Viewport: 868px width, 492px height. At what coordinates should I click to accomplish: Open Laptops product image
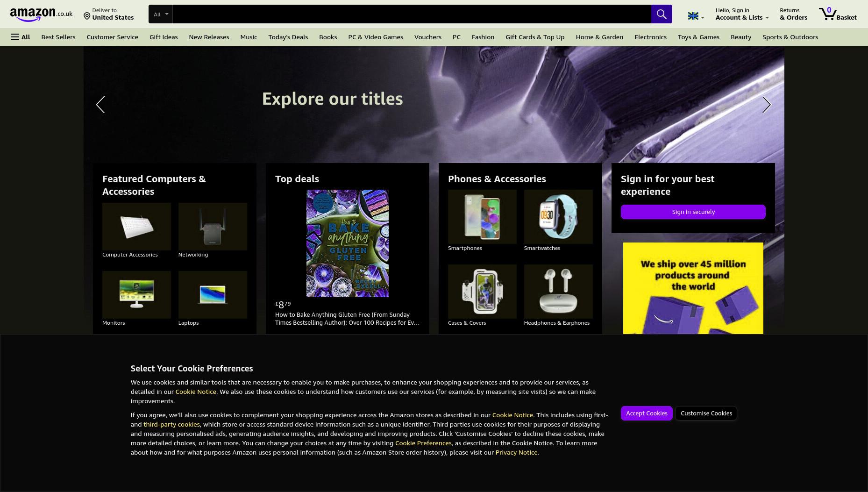point(213,295)
